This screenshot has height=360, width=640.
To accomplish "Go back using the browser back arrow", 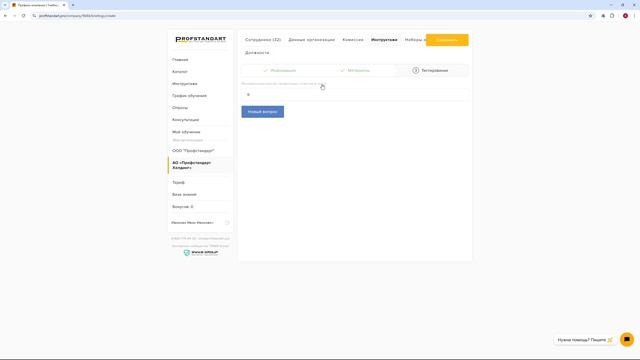I will (6, 16).
